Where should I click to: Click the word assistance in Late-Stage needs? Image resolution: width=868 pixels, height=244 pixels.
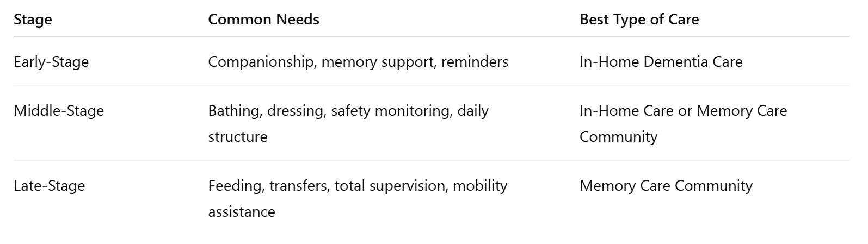point(242,212)
